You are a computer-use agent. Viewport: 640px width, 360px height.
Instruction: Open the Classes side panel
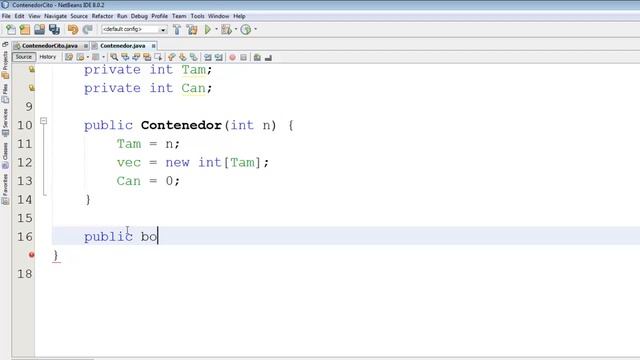[x=5, y=156]
